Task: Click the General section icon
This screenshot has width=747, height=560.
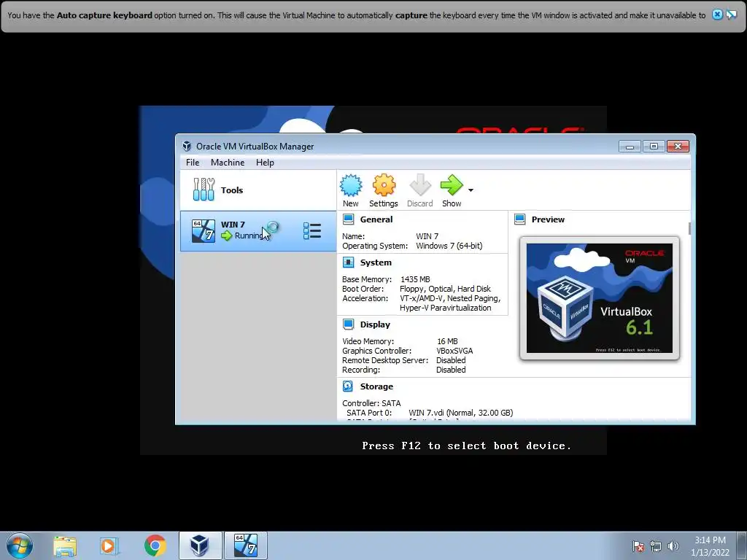Action: click(348, 219)
